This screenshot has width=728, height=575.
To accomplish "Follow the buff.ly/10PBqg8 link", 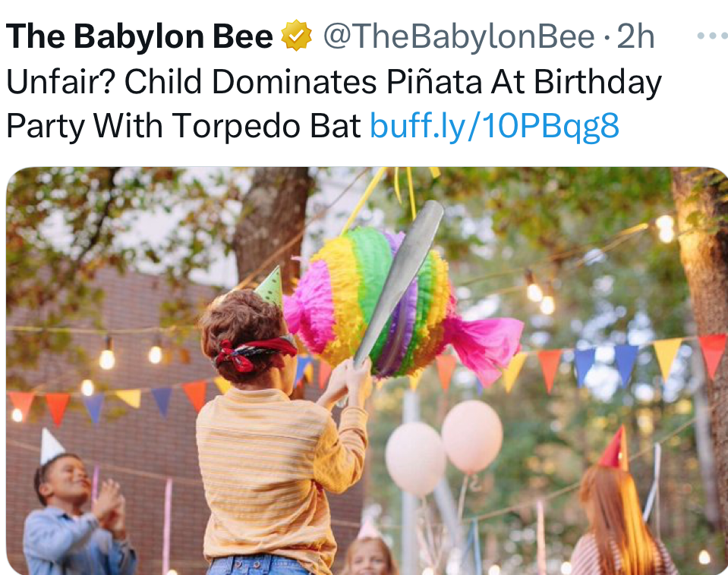I will (x=494, y=125).
